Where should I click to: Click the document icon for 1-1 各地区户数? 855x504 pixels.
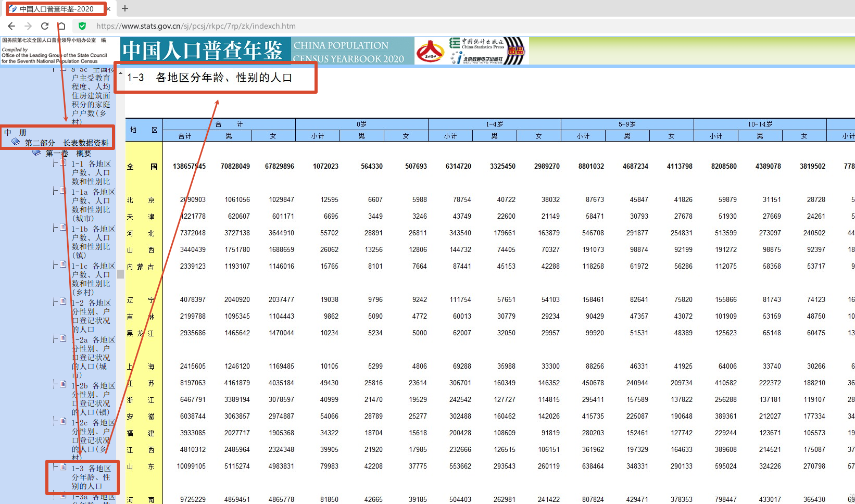(63, 163)
